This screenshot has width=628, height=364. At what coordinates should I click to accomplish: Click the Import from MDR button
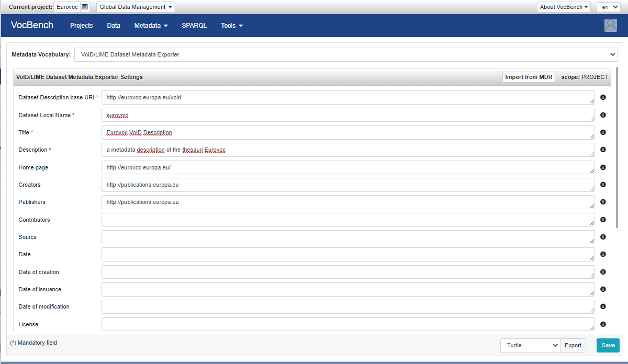(529, 77)
